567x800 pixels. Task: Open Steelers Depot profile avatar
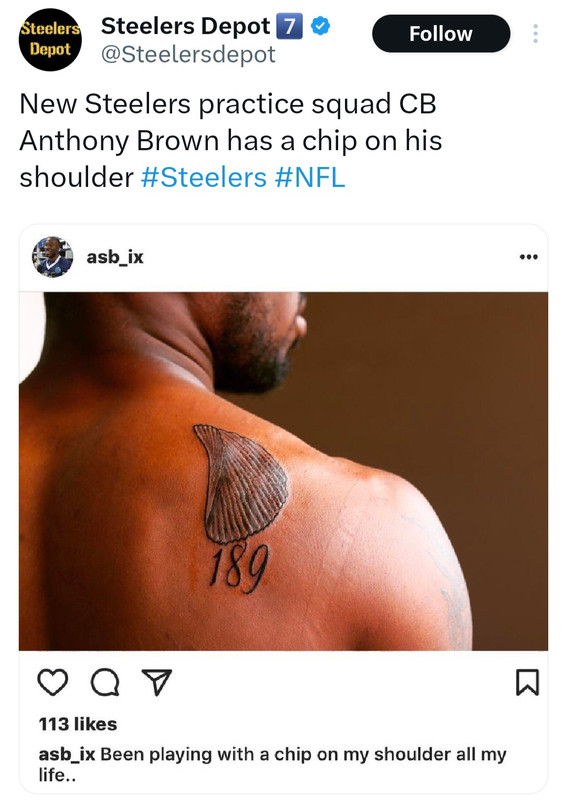pos(50,39)
